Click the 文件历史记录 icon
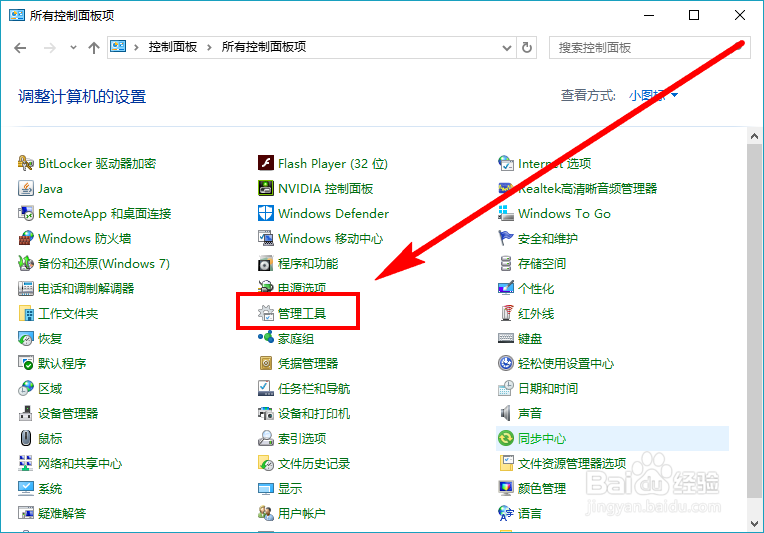The height and width of the screenshot is (533, 764). tap(266, 463)
